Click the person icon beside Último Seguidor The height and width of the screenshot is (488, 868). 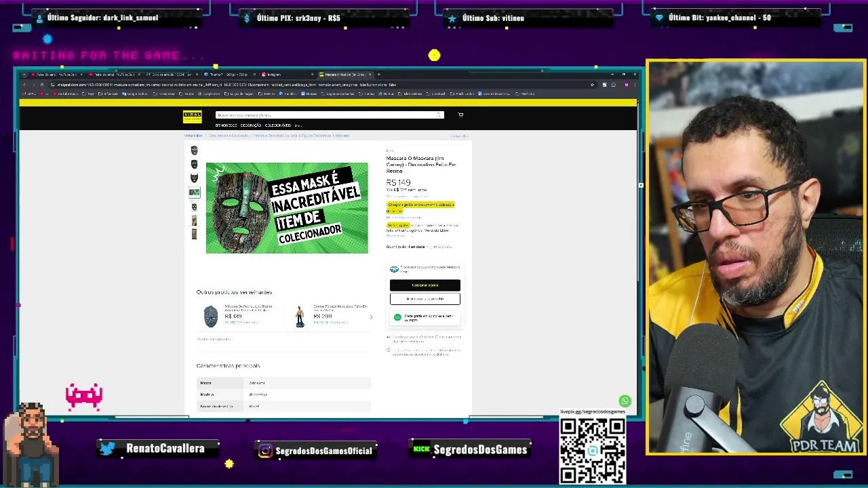39,18
